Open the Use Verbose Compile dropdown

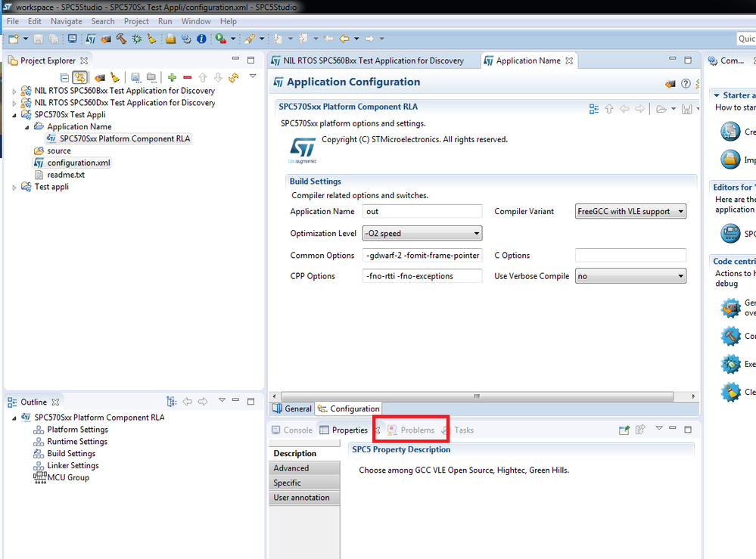[x=630, y=276]
